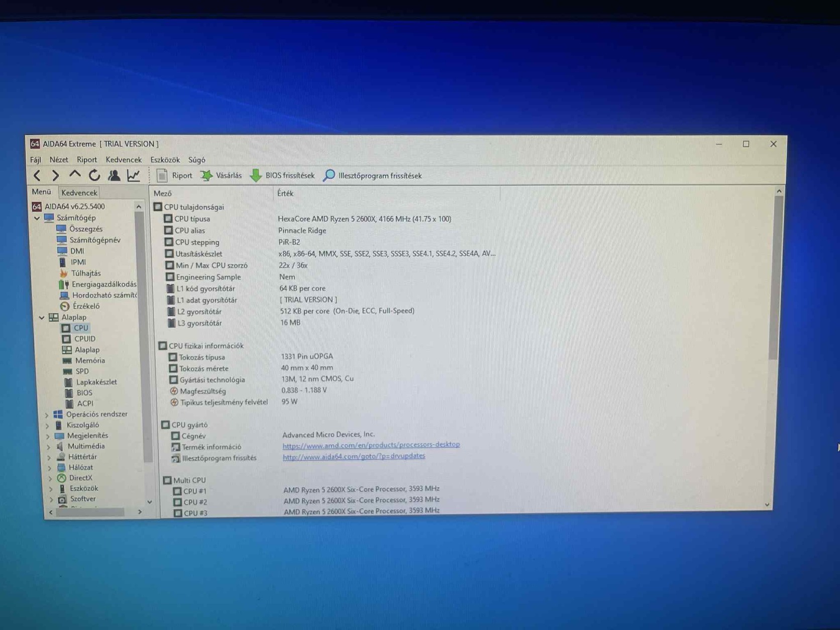Select the CPU tree item
The width and height of the screenshot is (840, 630).
(75, 328)
